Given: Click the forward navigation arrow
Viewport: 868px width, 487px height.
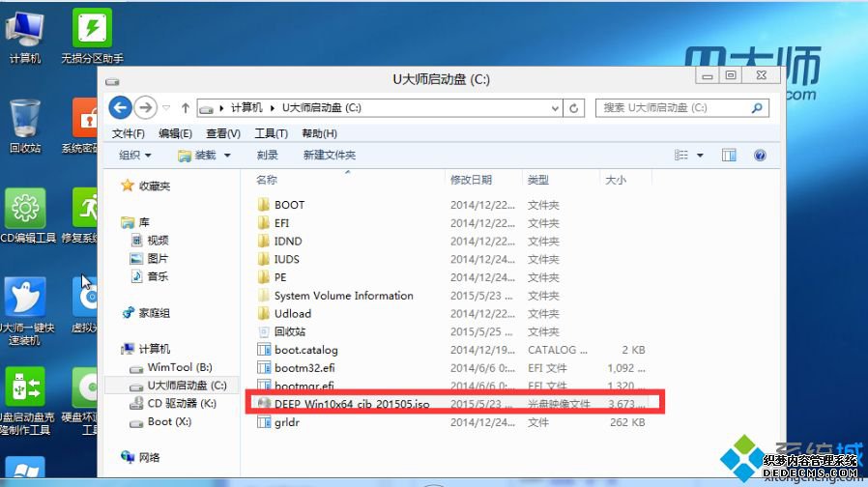Looking at the screenshot, I should [x=146, y=107].
